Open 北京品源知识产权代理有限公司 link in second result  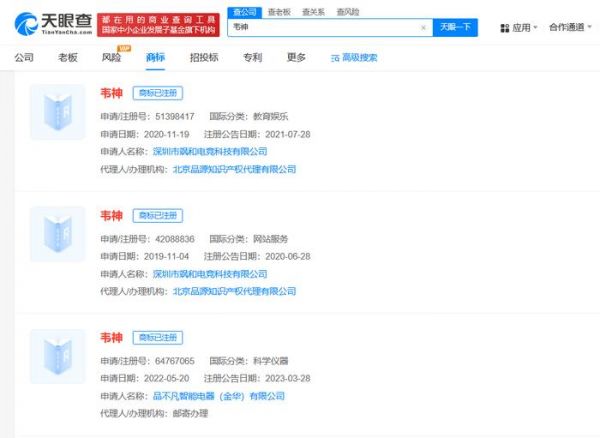coord(234,291)
